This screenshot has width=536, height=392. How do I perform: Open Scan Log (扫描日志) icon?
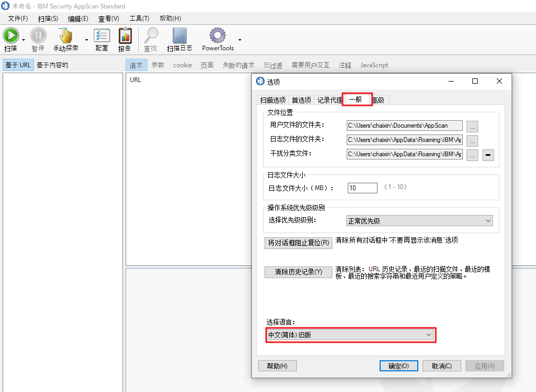pos(180,35)
